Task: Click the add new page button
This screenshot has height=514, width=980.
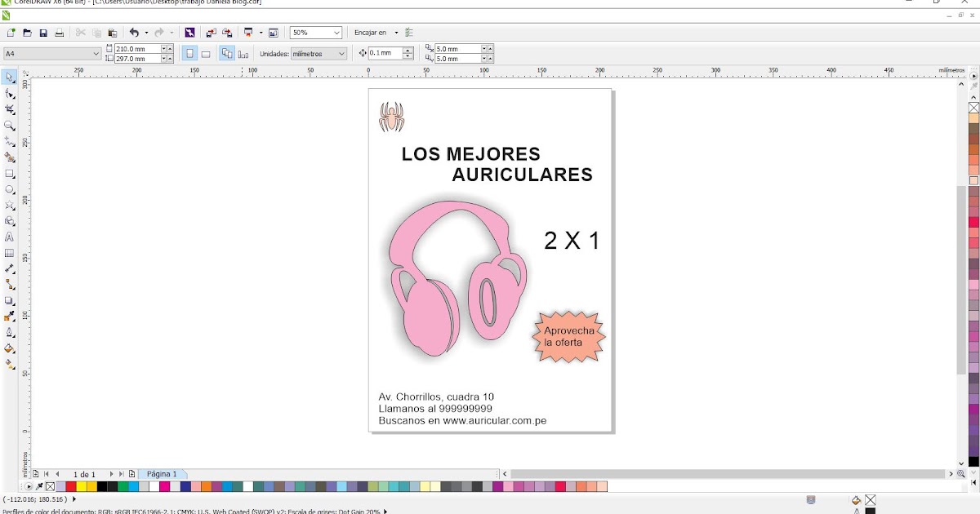Action: pyautogui.click(x=131, y=473)
